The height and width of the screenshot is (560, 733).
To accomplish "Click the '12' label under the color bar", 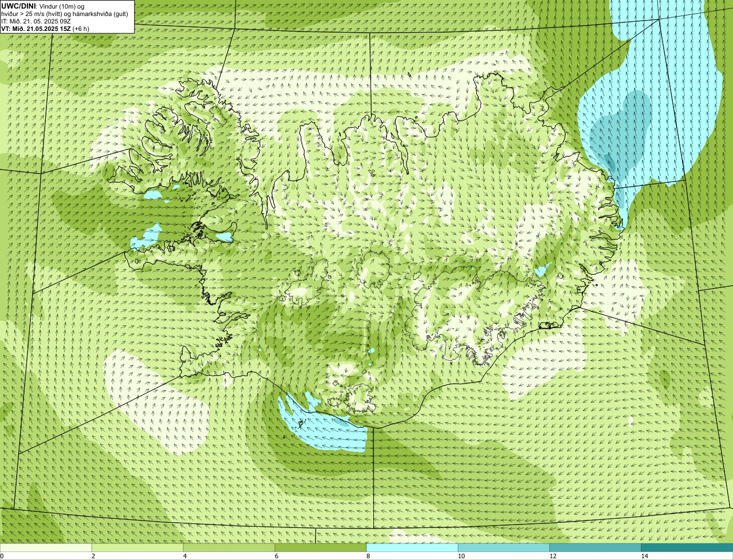I will (x=553, y=556).
